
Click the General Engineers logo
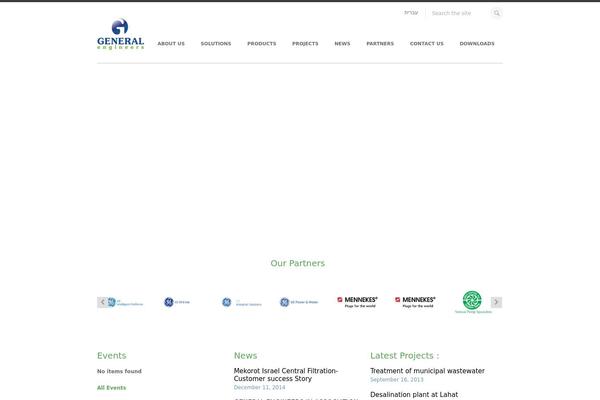121,34
